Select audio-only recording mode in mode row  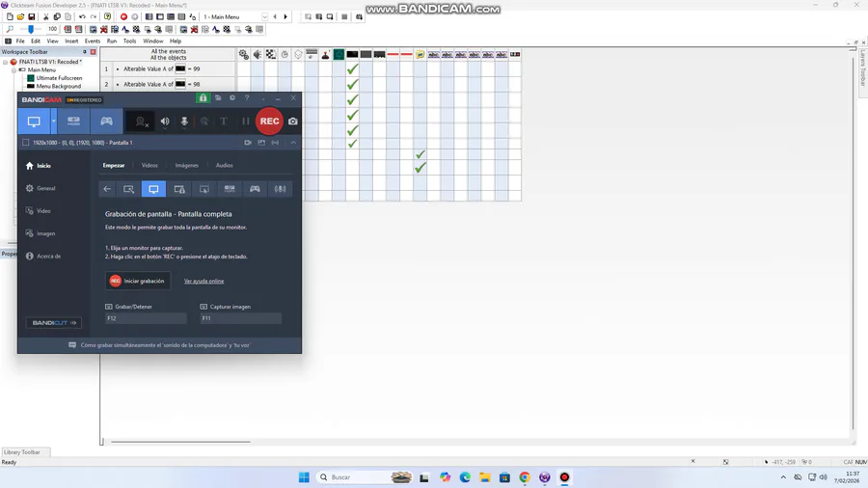tap(280, 189)
